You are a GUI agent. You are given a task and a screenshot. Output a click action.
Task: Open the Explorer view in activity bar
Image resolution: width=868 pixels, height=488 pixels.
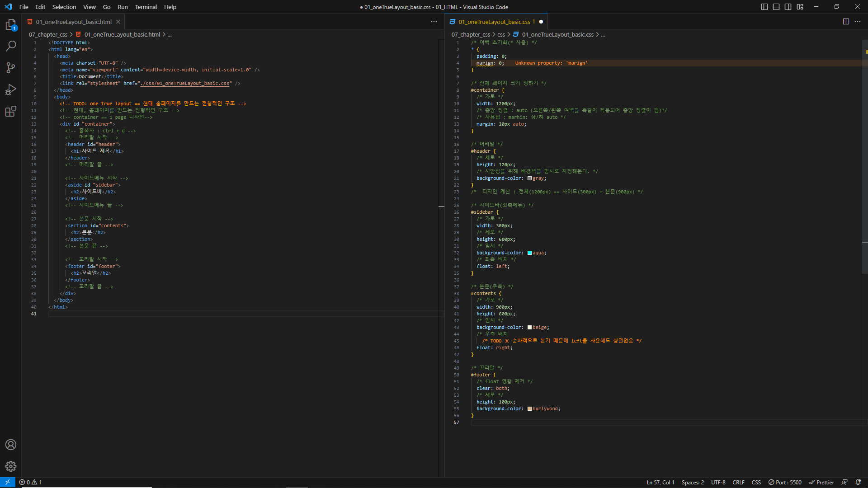click(x=11, y=25)
